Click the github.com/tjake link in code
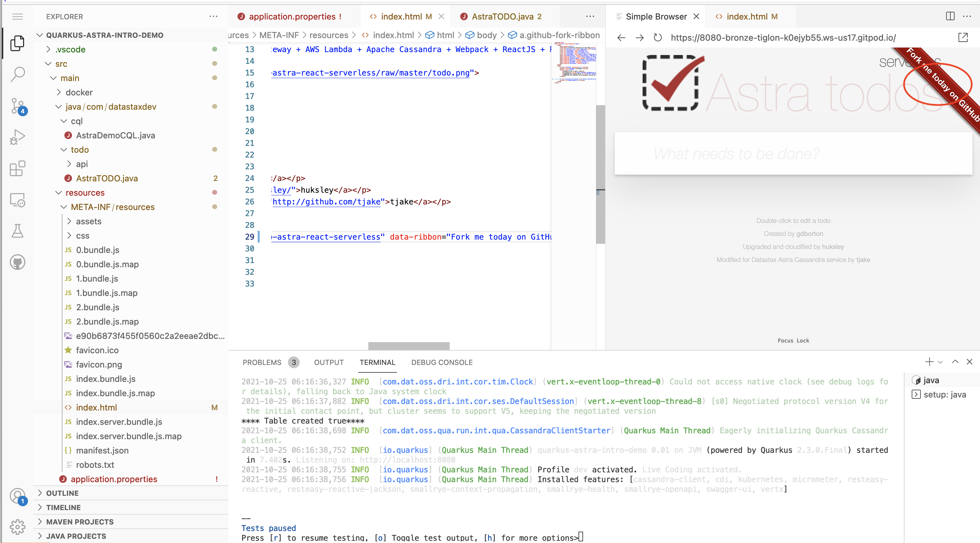 tap(326, 202)
